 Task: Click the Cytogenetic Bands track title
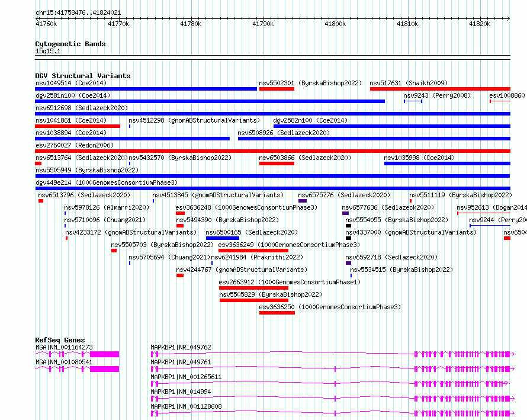[x=70, y=44]
